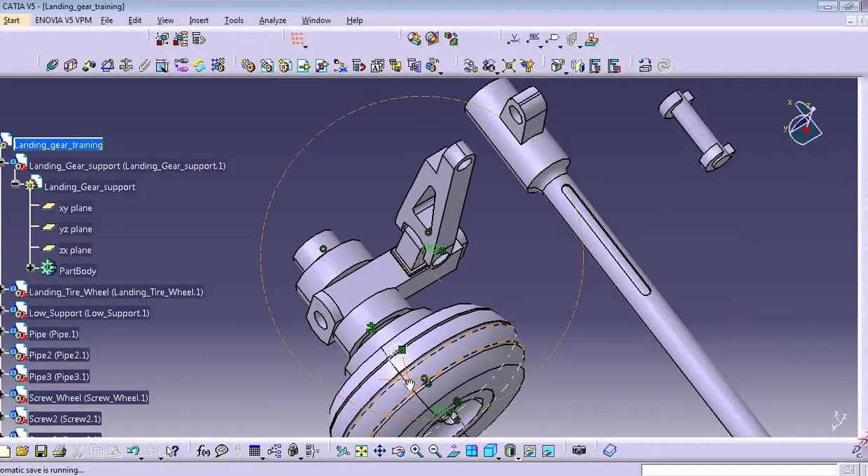Image resolution: width=868 pixels, height=476 pixels.
Task: Click the 3D compass in the viewport
Action: (x=804, y=123)
